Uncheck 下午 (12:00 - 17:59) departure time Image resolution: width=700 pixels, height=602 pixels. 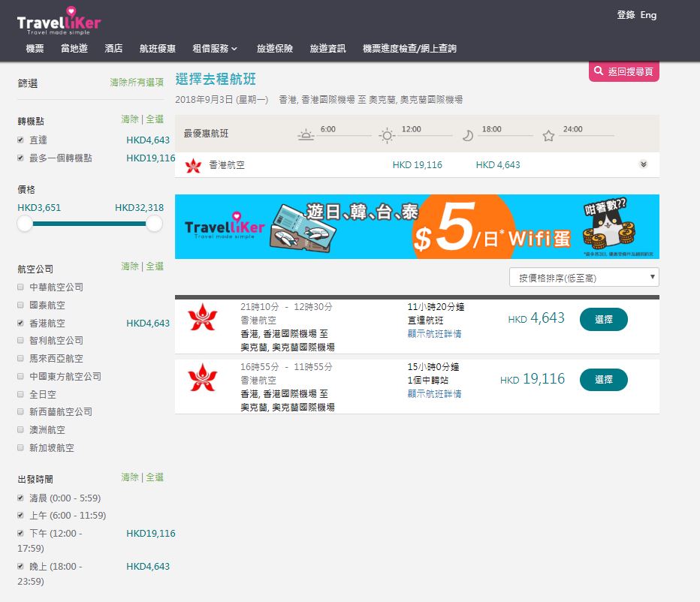coord(20,533)
